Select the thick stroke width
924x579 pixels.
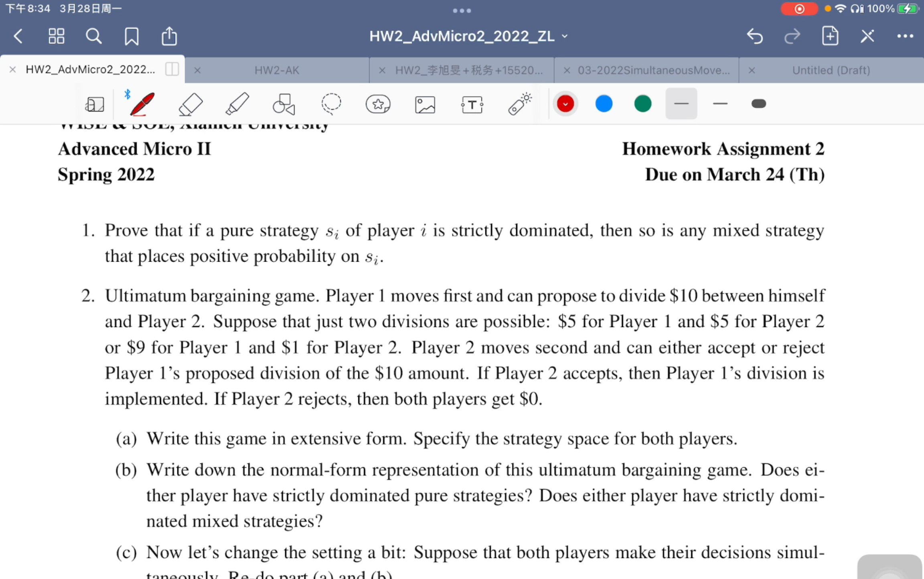pos(759,104)
